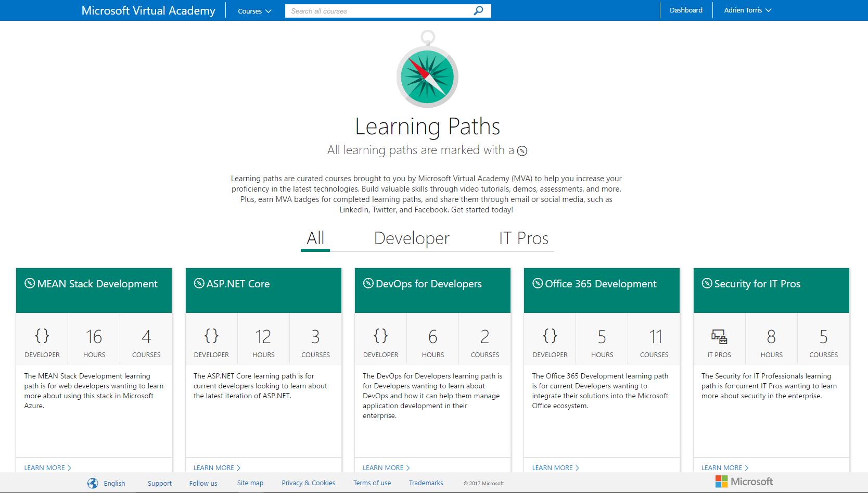Expand the Adrien Torris account menu

point(747,10)
